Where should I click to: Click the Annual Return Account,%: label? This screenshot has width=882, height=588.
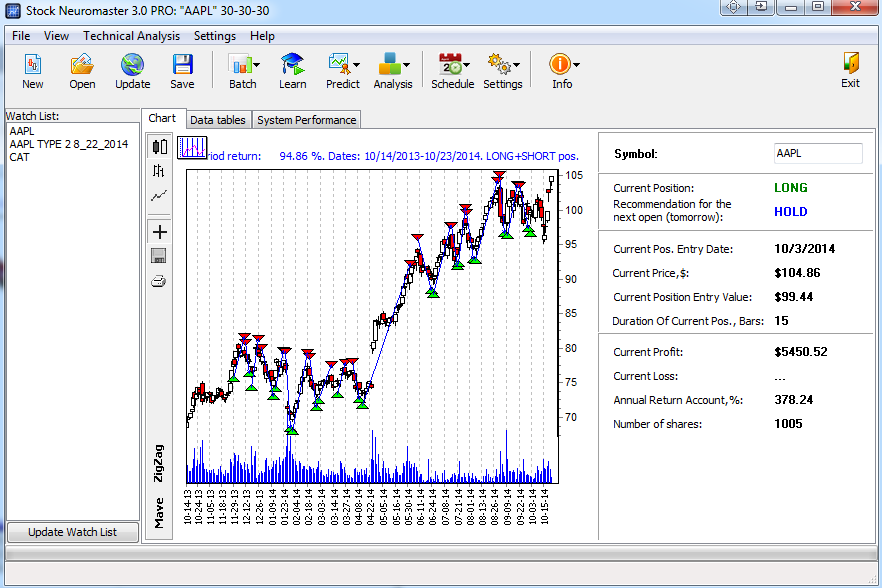(x=678, y=400)
